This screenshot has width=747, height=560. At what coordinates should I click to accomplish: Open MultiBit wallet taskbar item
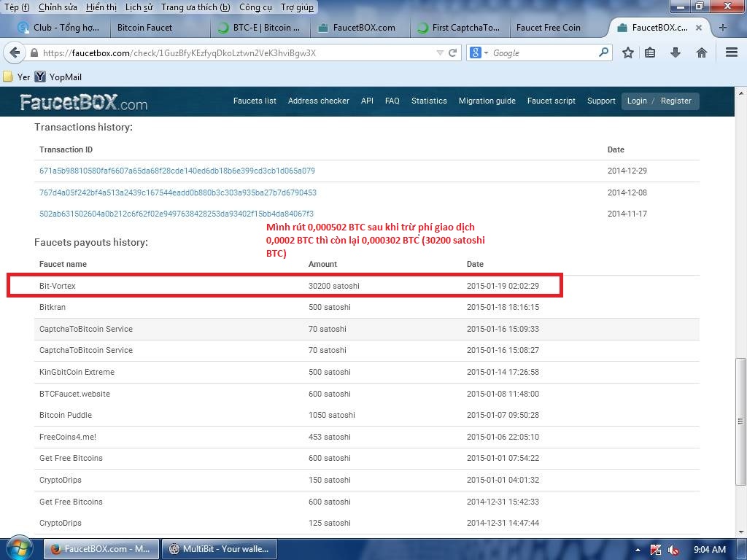(x=219, y=549)
